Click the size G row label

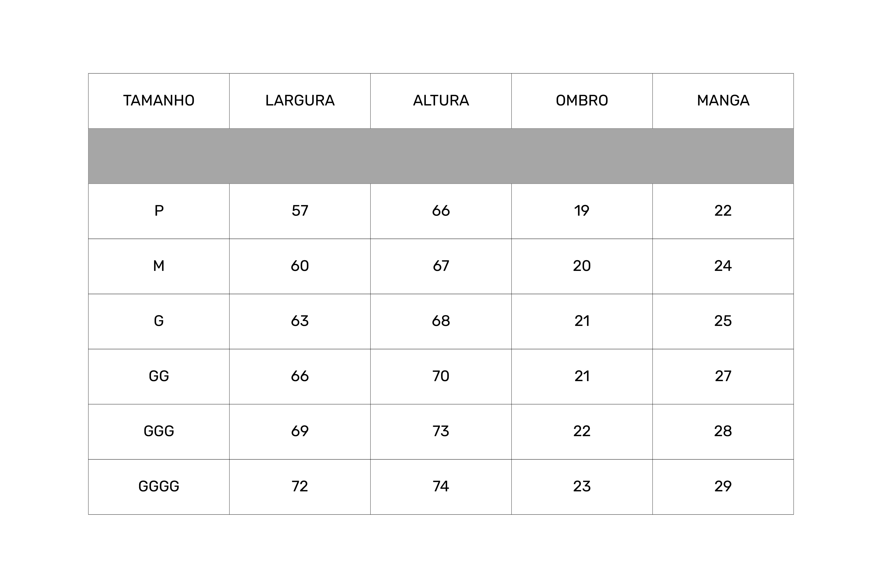pyautogui.click(x=159, y=321)
